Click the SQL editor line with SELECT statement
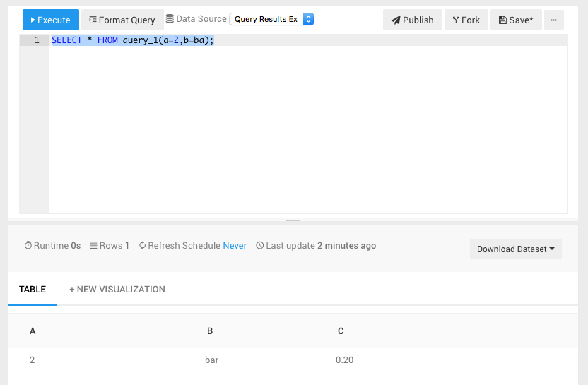 pyautogui.click(x=307, y=40)
